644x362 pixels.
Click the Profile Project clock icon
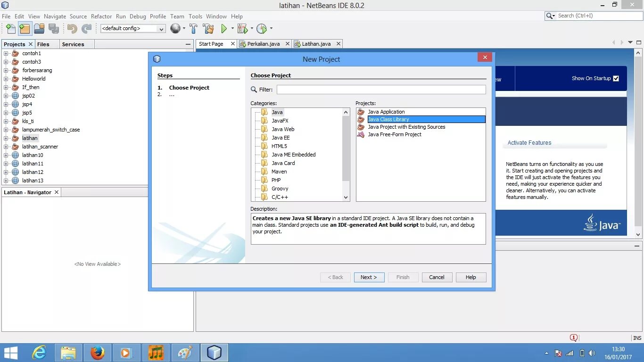pos(262,29)
